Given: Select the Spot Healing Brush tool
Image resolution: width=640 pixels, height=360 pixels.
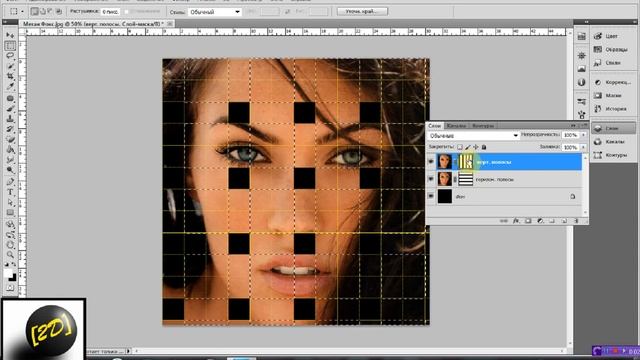Looking at the screenshot, I should click(x=10, y=98).
